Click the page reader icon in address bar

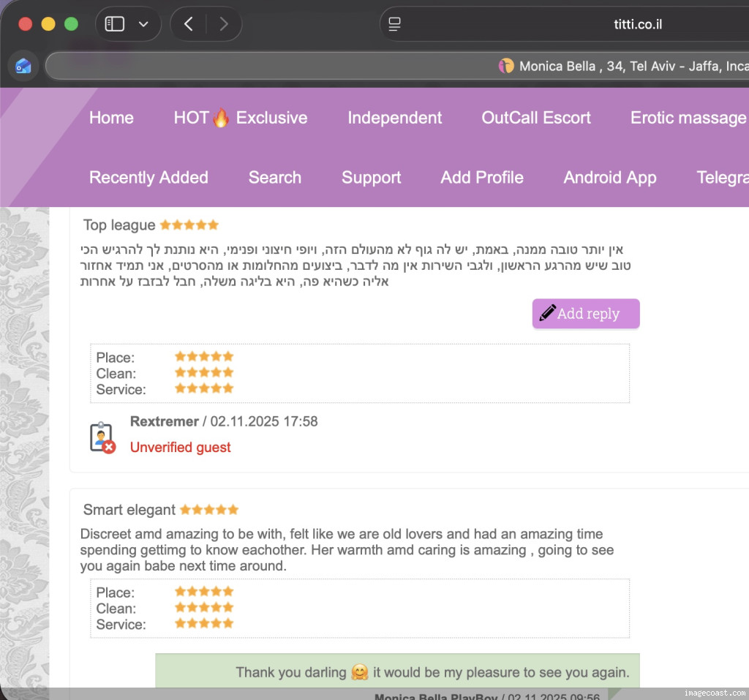[x=395, y=24]
